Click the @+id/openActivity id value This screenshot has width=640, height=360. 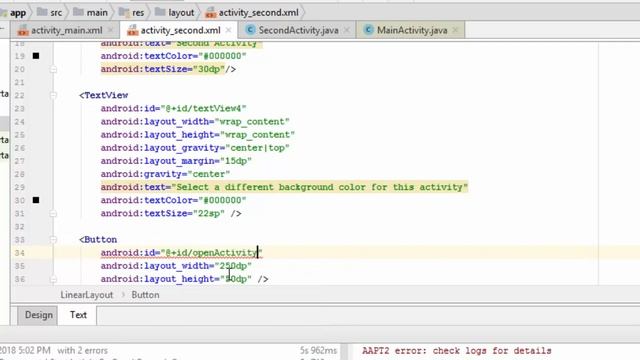click(x=211, y=253)
